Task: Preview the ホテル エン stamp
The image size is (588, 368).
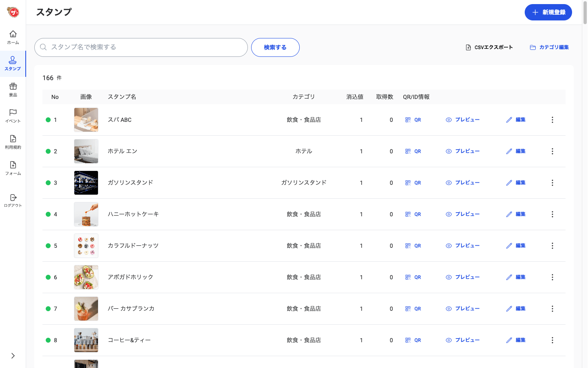Action: (x=463, y=151)
